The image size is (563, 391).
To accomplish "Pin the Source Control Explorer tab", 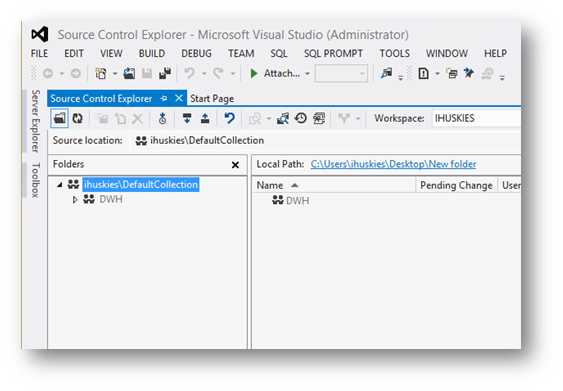I will tap(164, 98).
